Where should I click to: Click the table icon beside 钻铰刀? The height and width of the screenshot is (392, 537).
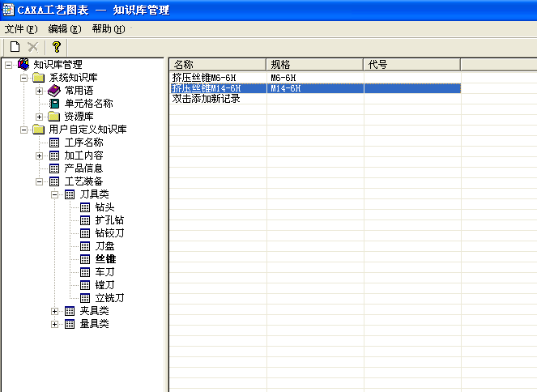(85, 233)
